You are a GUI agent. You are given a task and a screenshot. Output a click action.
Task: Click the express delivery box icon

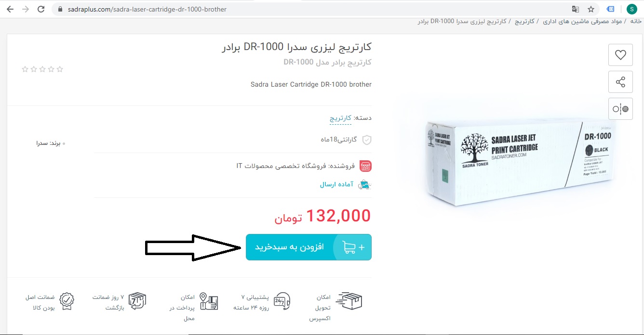tap(349, 300)
